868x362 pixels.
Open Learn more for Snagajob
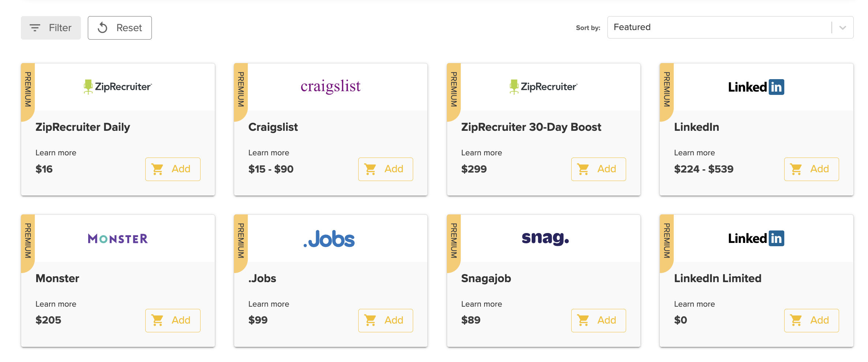481,304
